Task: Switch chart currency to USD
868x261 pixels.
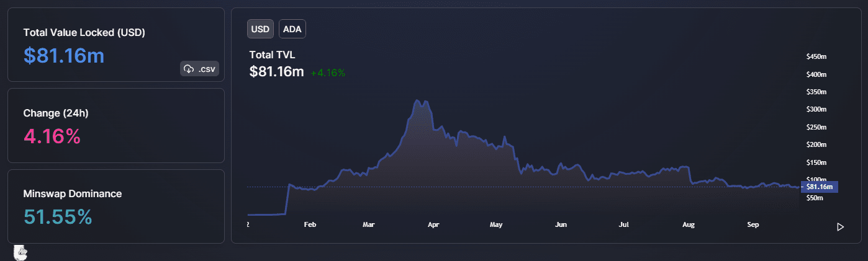Action: 260,29
